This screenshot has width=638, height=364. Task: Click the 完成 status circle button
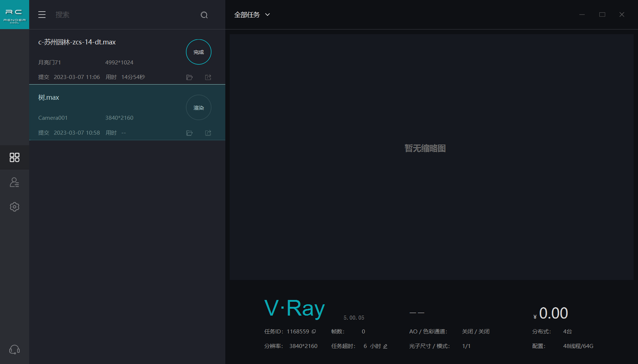point(198,52)
